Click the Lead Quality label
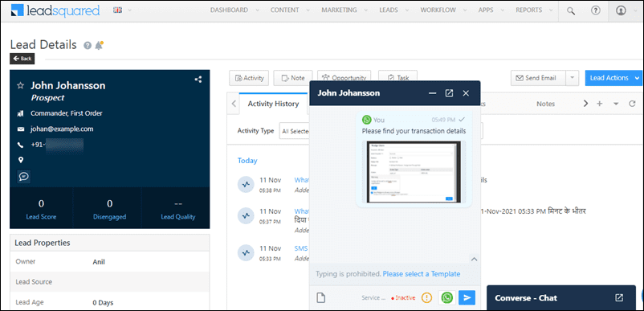Screen dimensions: 644x311 tap(177, 217)
